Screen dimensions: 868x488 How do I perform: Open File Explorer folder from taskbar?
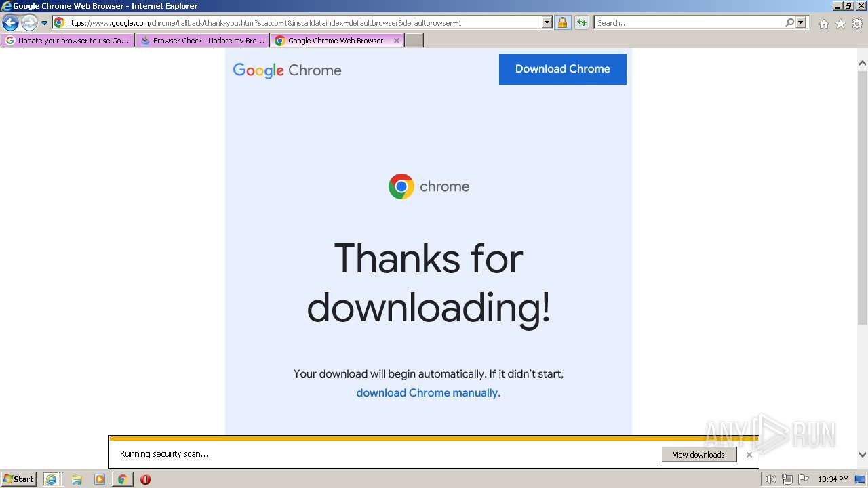pyautogui.click(x=77, y=479)
